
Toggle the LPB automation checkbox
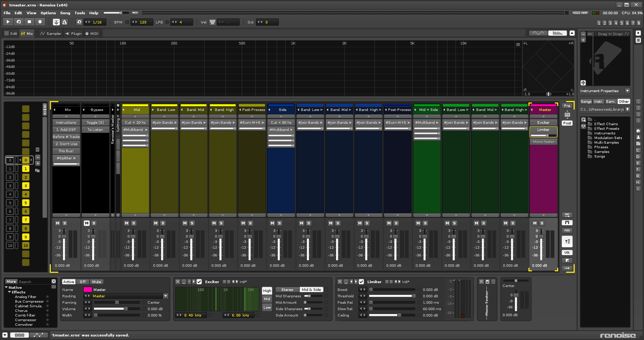point(167,22)
